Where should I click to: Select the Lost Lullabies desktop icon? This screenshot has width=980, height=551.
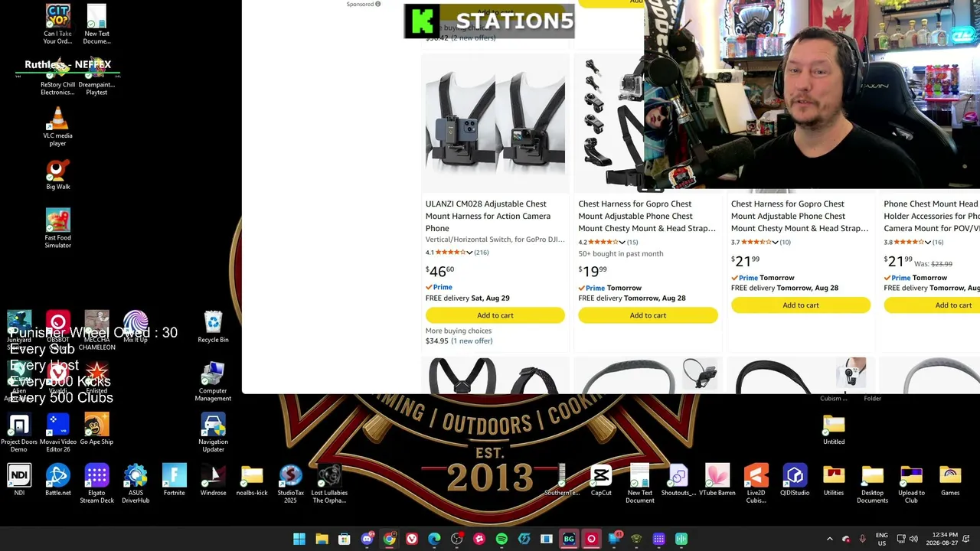329,484
